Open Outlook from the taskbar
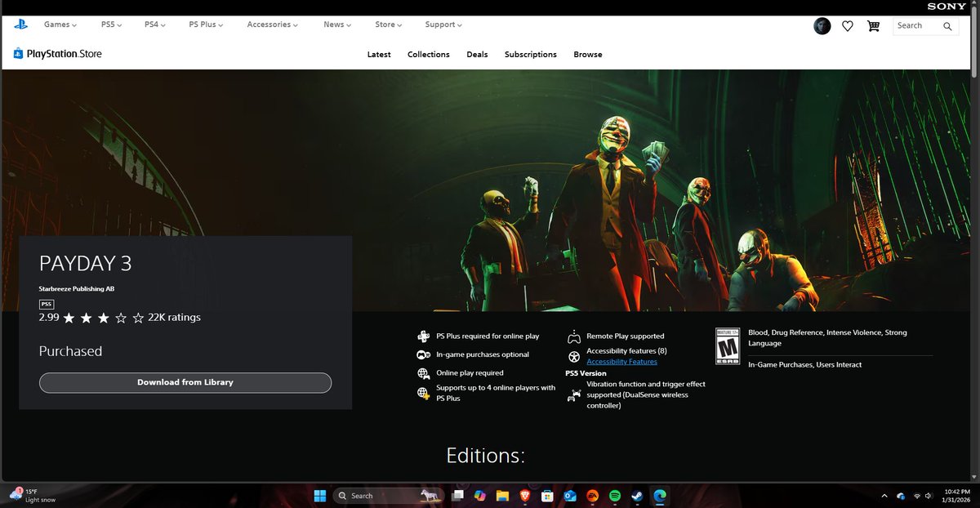The width and height of the screenshot is (980, 508). tap(570, 495)
